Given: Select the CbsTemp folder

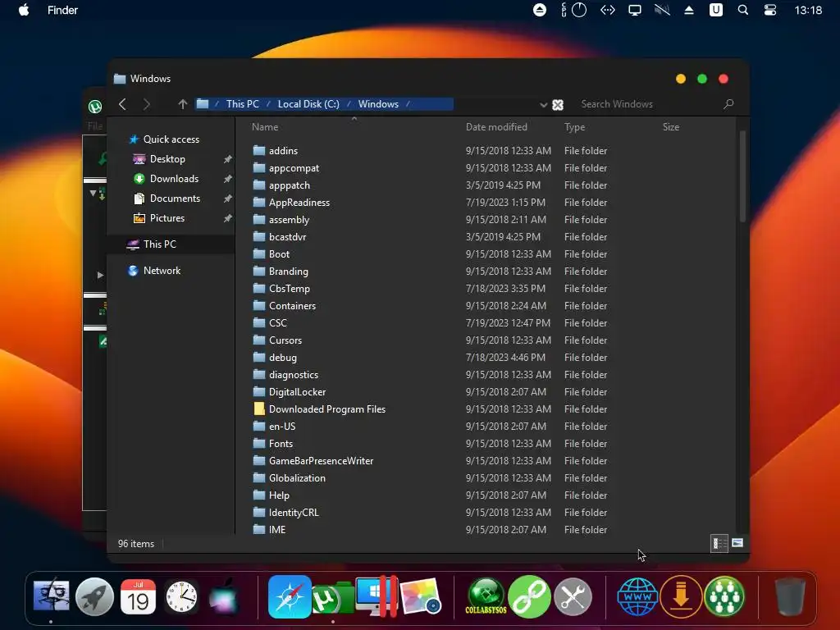Looking at the screenshot, I should click(x=290, y=289).
